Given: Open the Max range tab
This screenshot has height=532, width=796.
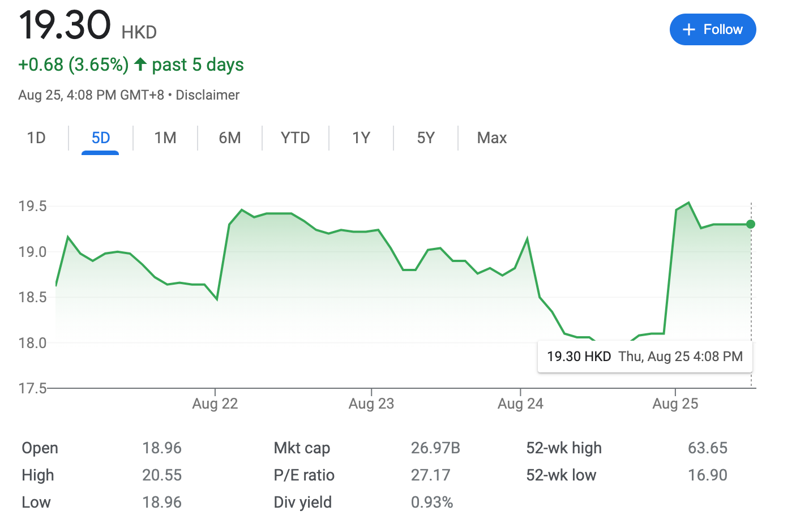Looking at the screenshot, I should click(x=491, y=138).
